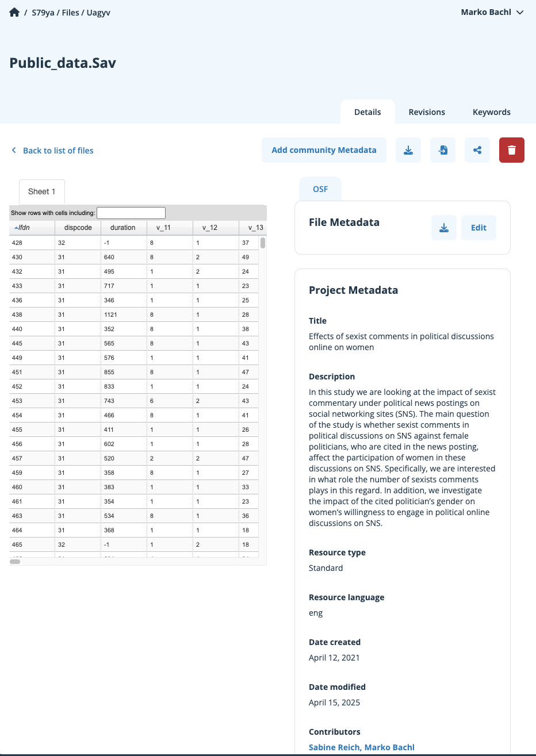Click the move file icon button
Screen dimensions: 536x756
click(x=443, y=150)
